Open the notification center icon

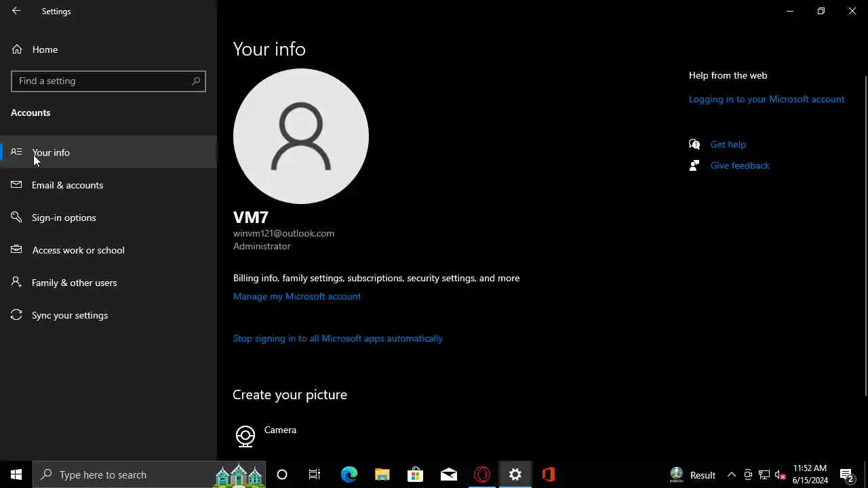click(848, 474)
